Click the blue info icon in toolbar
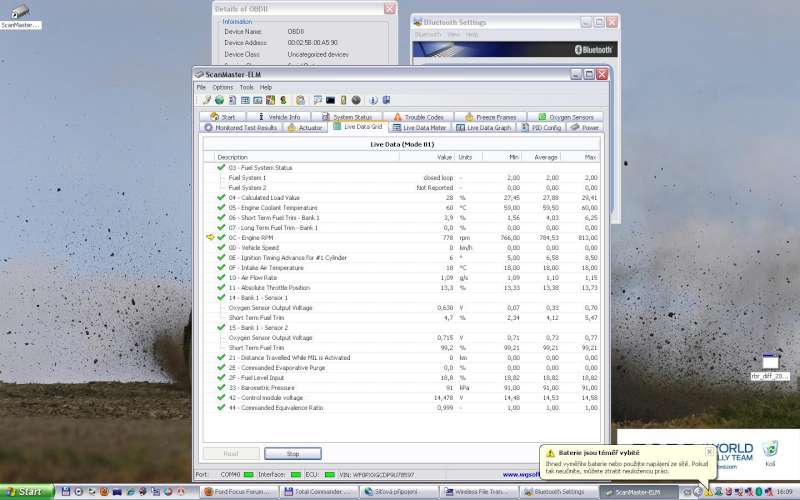The height and width of the screenshot is (500, 800). pyautogui.click(x=373, y=100)
